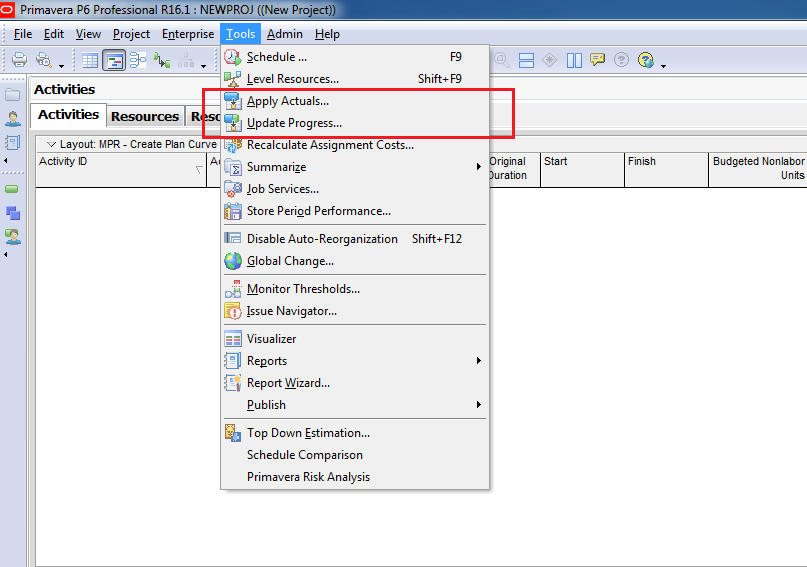This screenshot has width=807, height=567.
Task: Click the green Activities icon in left sidebar
Action: [x=13, y=188]
